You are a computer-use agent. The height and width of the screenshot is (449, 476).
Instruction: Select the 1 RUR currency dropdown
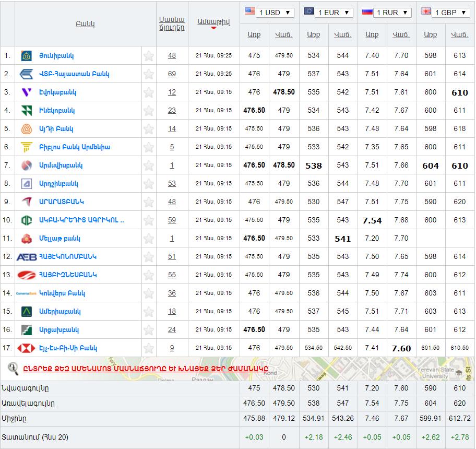point(392,13)
